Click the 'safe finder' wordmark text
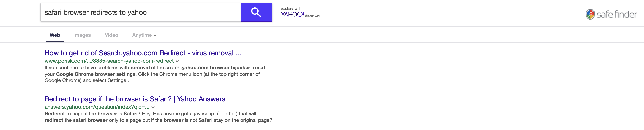Image resolution: width=644 pixels, height=130 pixels. click(x=616, y=15)
